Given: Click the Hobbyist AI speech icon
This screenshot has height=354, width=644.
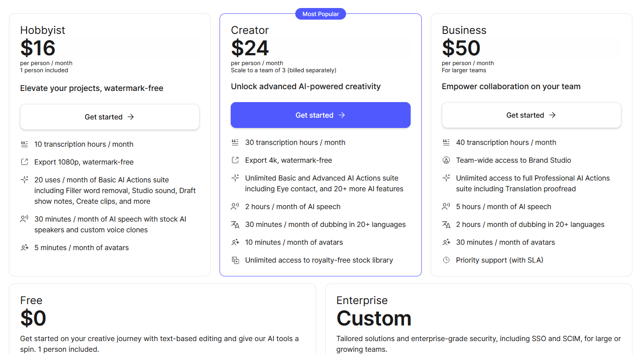Looking at the screenshot, I should click(24, 219).
